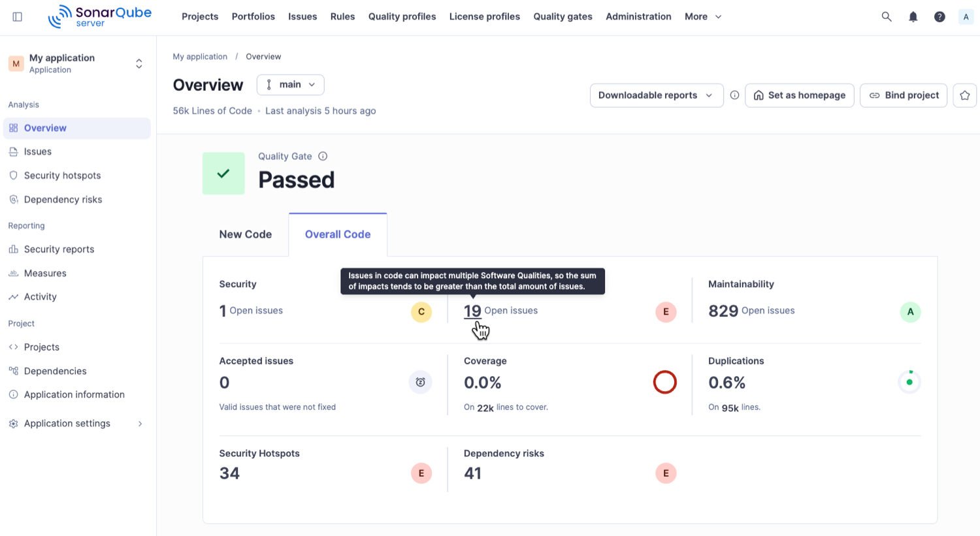This screenshot has height=536, width=980.
Task: Click the Set as homepage button
Action: pos(800,95)
